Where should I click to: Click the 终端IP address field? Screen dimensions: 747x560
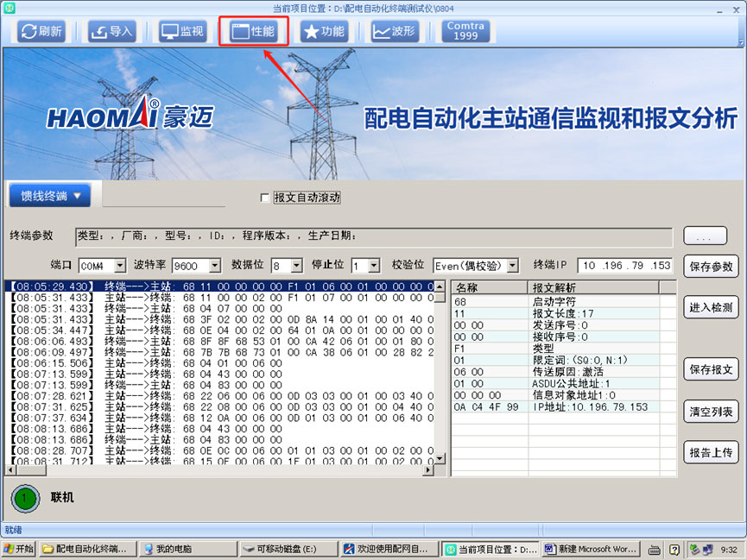pyautogui.click(x=625, y=266)
